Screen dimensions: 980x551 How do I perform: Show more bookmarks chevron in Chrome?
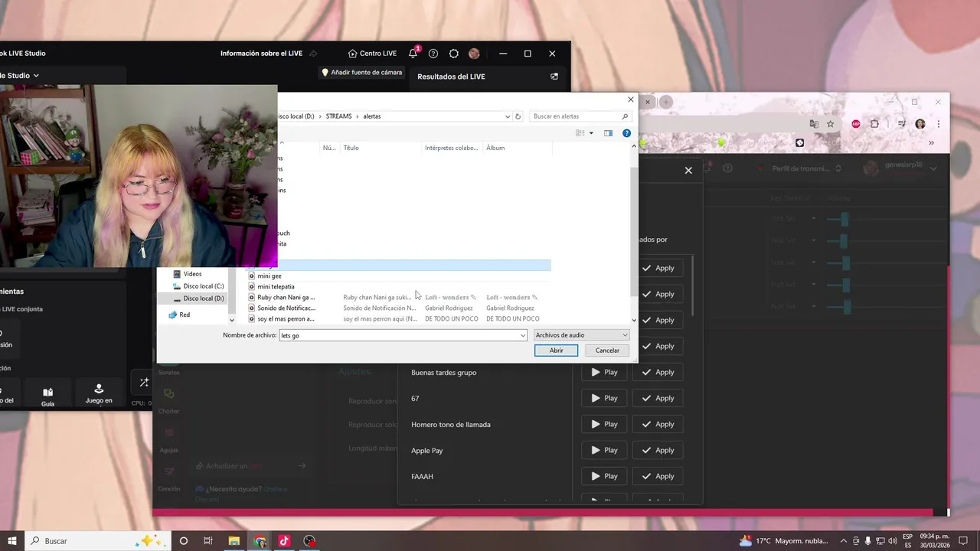[932, 143]
